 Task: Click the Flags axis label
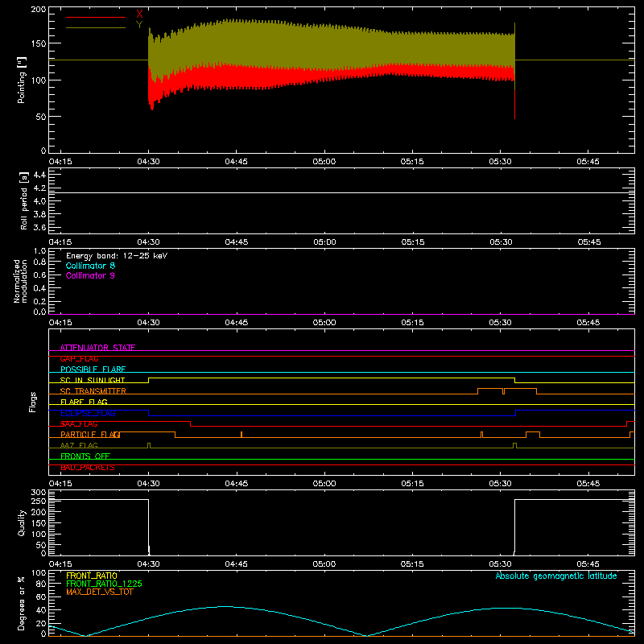click(x=32, y=402)
